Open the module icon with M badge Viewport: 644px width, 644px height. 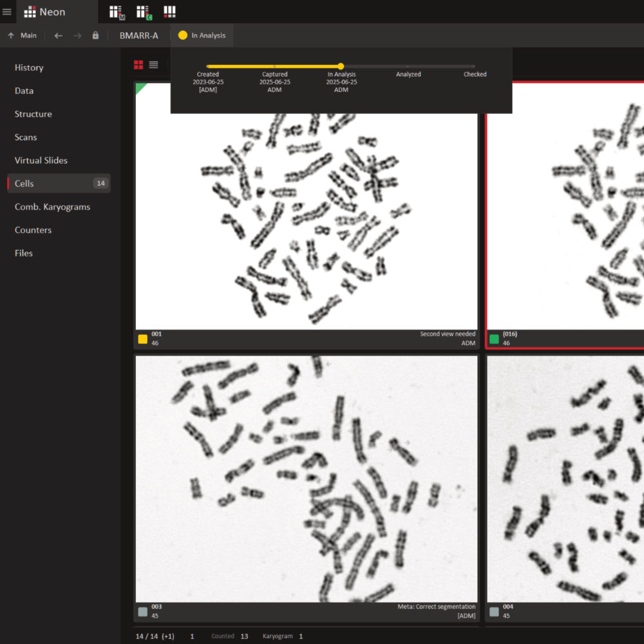point(116,12)
